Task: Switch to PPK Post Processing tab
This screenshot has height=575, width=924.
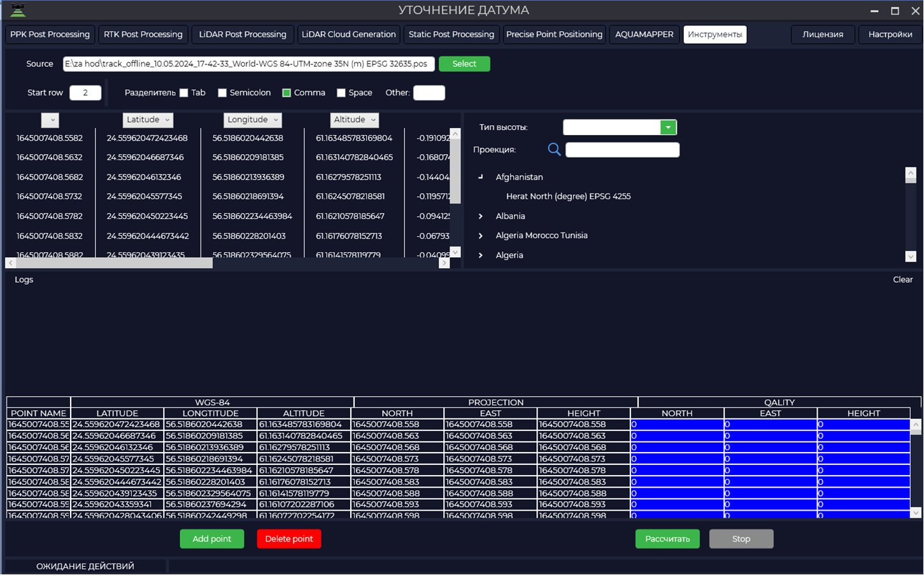Action: coord(50,34)
